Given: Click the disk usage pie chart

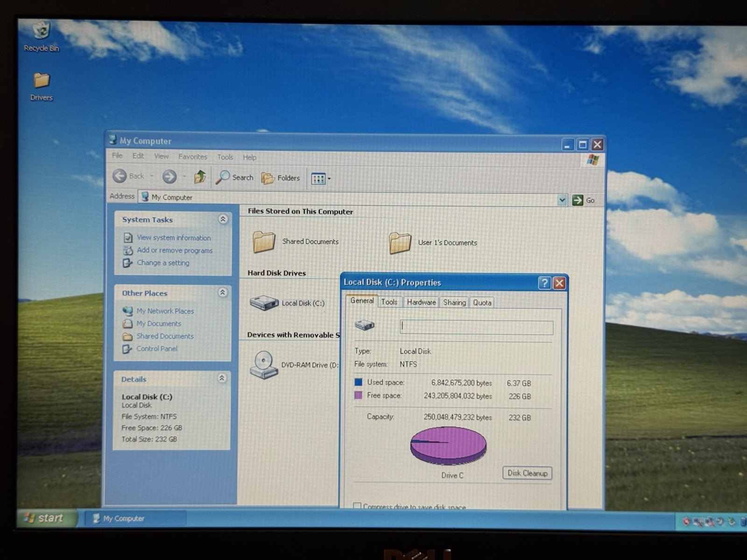Looking at the screenshot, I should tap(448, 446).
